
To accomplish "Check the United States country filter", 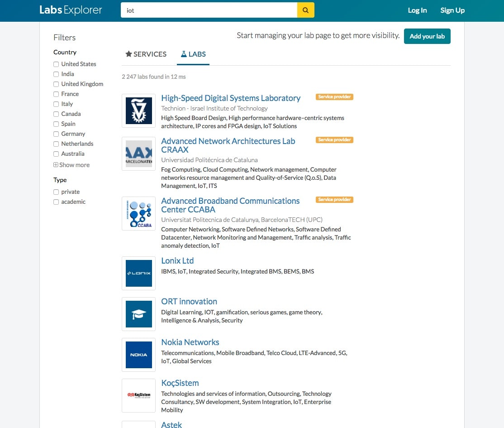I will tap(56, 64).
